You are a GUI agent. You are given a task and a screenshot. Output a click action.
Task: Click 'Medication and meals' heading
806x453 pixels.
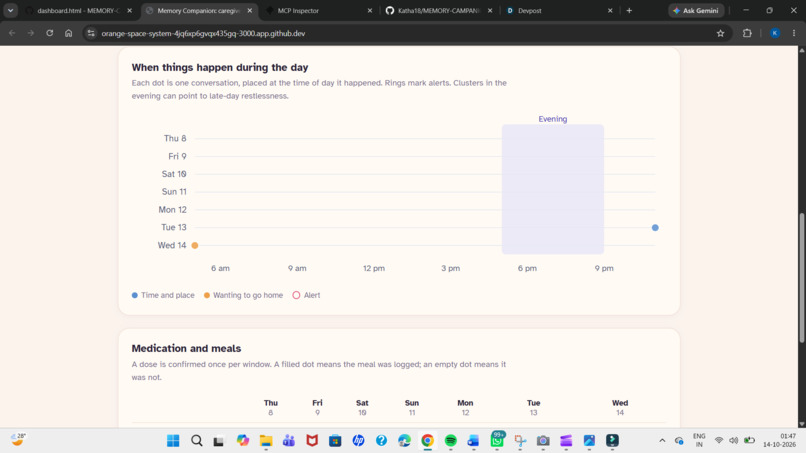pyautogui.click(x=186, y=348)
